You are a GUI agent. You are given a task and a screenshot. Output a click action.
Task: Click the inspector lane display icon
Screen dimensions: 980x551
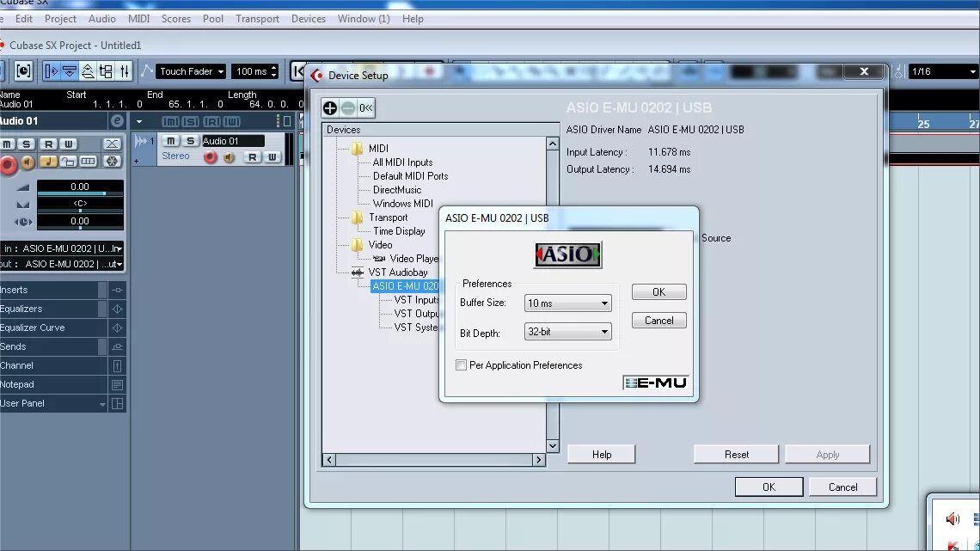click(x=89, y=162)
